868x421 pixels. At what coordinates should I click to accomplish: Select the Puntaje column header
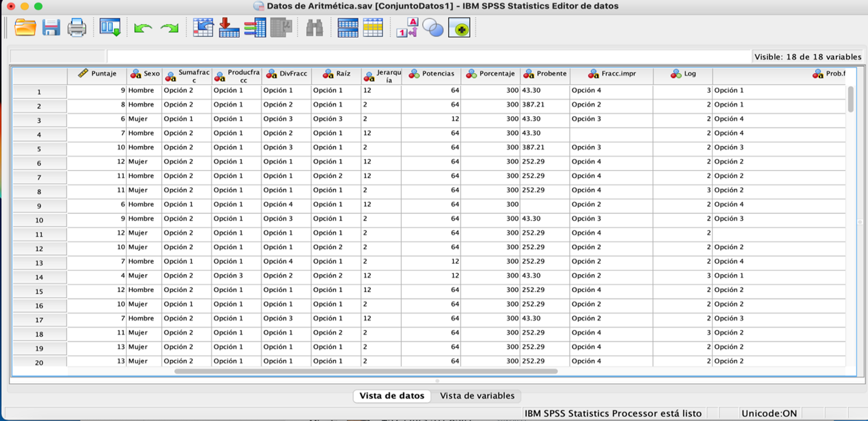coord(97,74)
